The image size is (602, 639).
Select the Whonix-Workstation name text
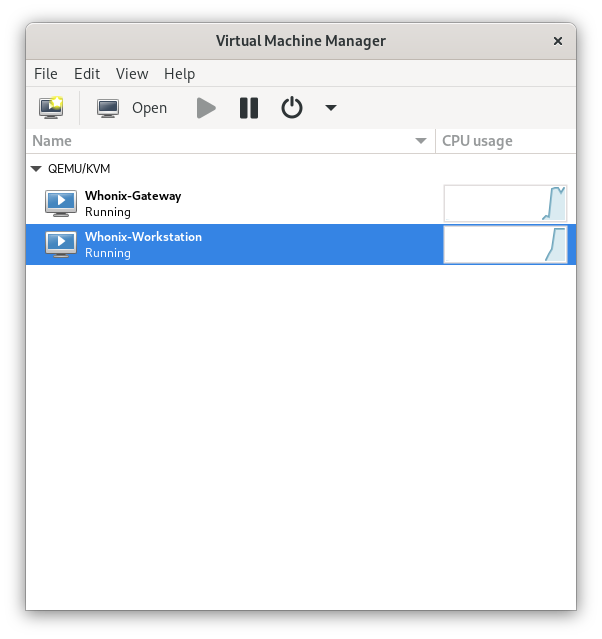pyautogui.click(x=143, y=237)
